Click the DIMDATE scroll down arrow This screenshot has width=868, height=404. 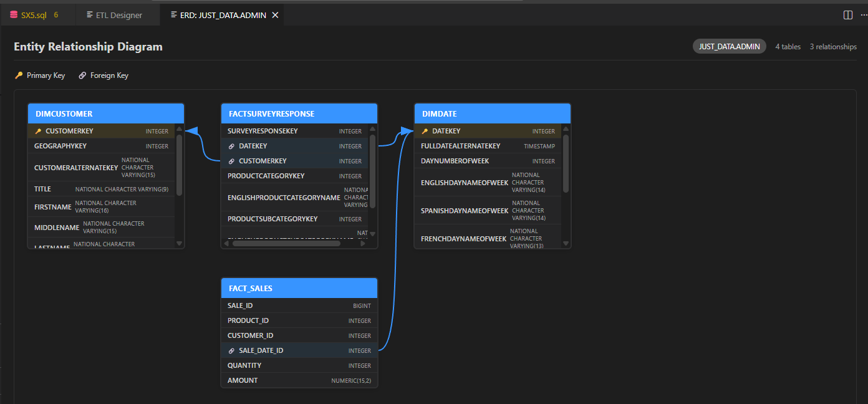click(566, 244)
